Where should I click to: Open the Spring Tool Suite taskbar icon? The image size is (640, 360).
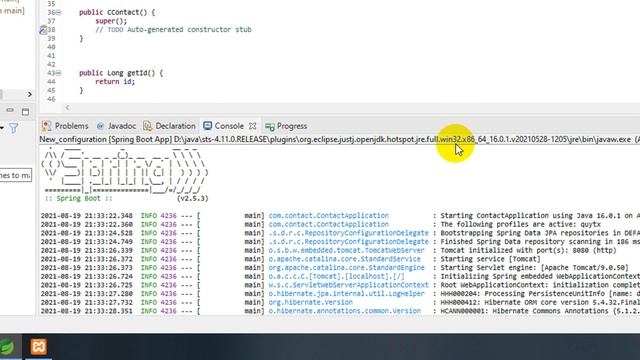(x=7, y=347)
